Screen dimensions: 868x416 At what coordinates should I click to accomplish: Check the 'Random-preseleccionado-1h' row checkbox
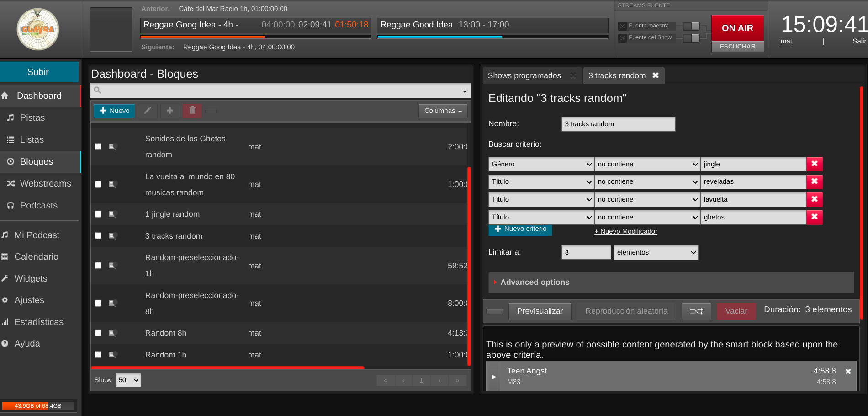click(98, 266)
